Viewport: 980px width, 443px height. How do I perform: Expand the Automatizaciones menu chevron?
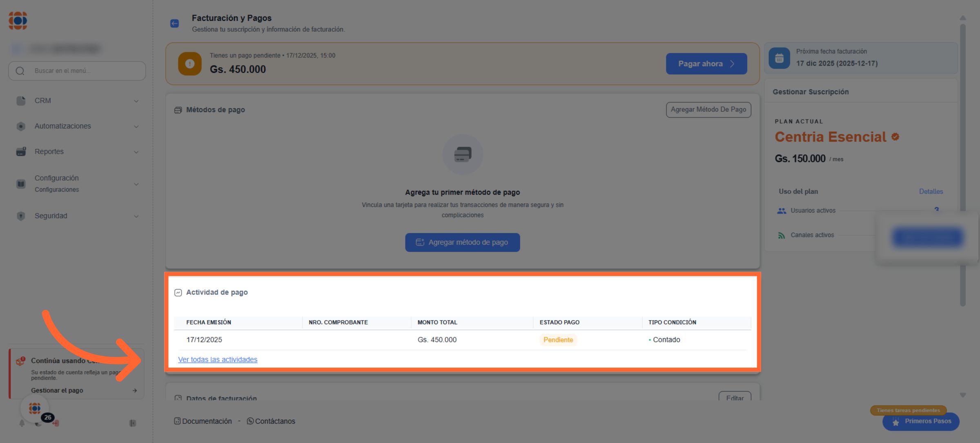tap(136, 126)
